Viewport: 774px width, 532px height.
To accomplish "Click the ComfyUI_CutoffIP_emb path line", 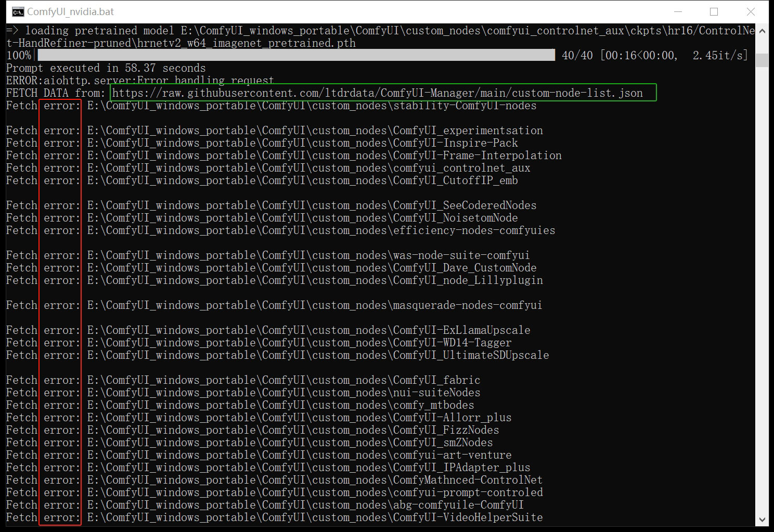I will (x=262, y=180).
